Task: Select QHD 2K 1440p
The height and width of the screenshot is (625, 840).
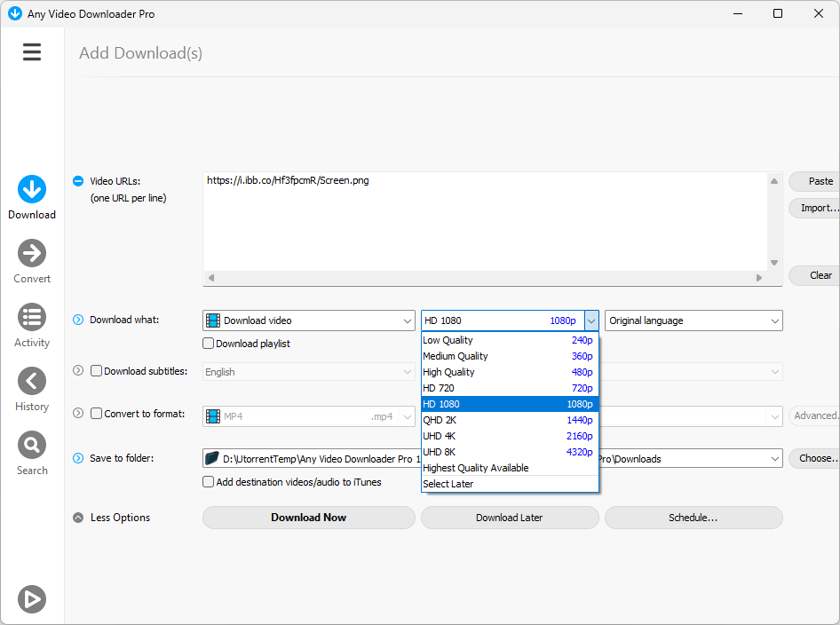Action: (x=510, y=420)
